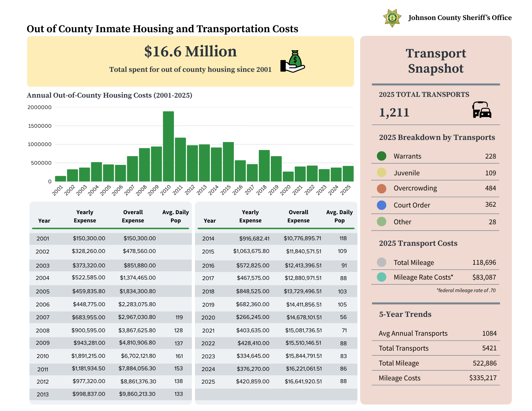Click the $16.6 Million headline
Viewport: 532px width, 411px height.
tap(190, 51)
